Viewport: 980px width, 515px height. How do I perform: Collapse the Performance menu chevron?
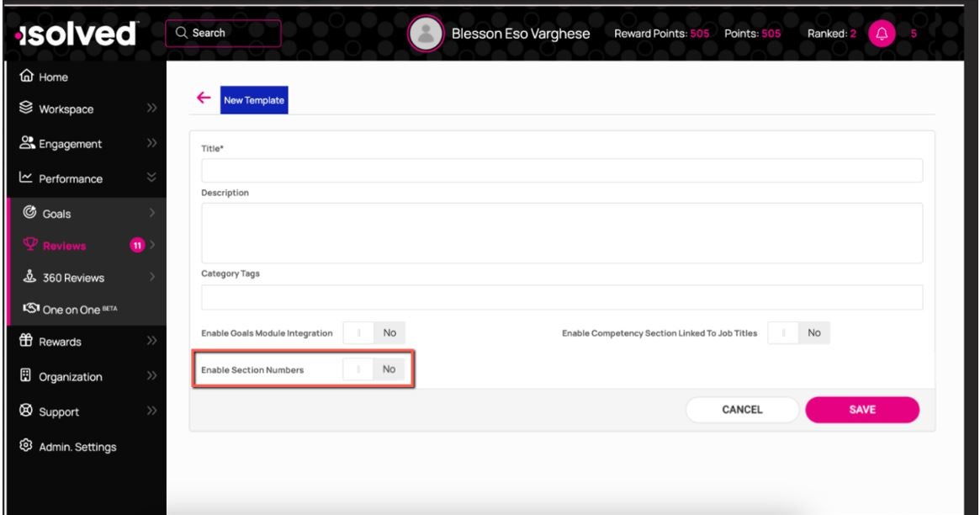pos(151,178)
